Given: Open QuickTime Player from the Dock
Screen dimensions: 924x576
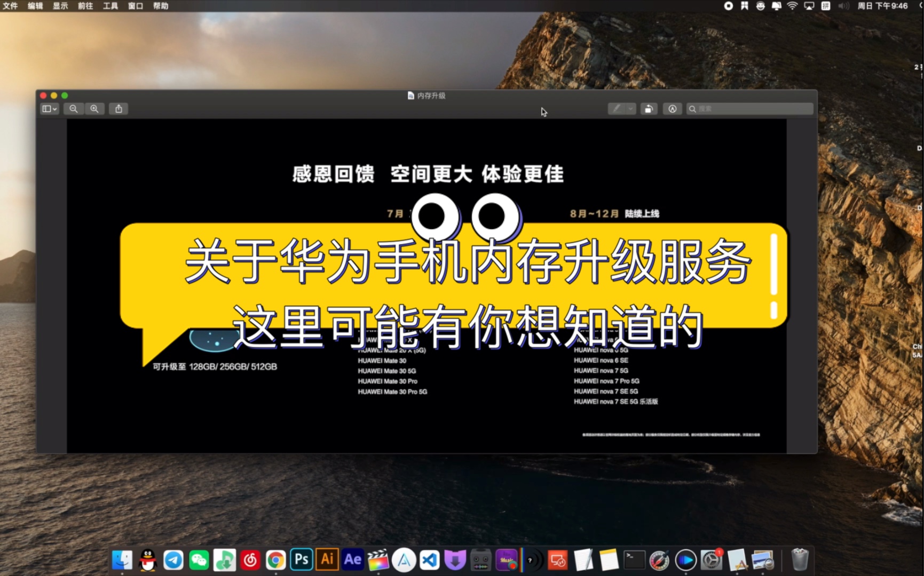Looking at the screenshot, I should click(686, 560).
